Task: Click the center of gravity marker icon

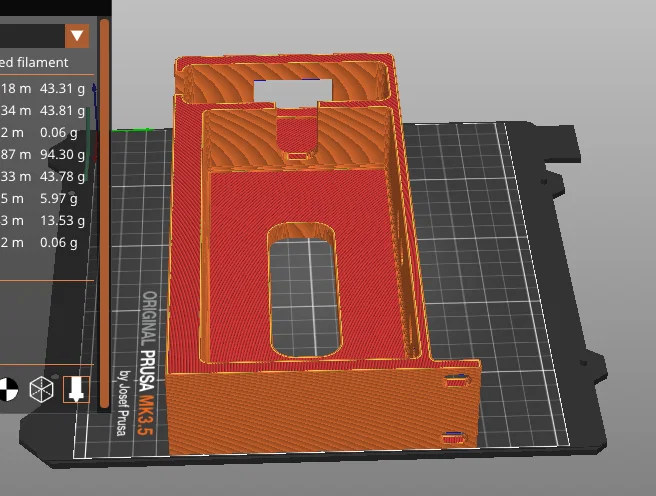Action: [x=8, y=389]
